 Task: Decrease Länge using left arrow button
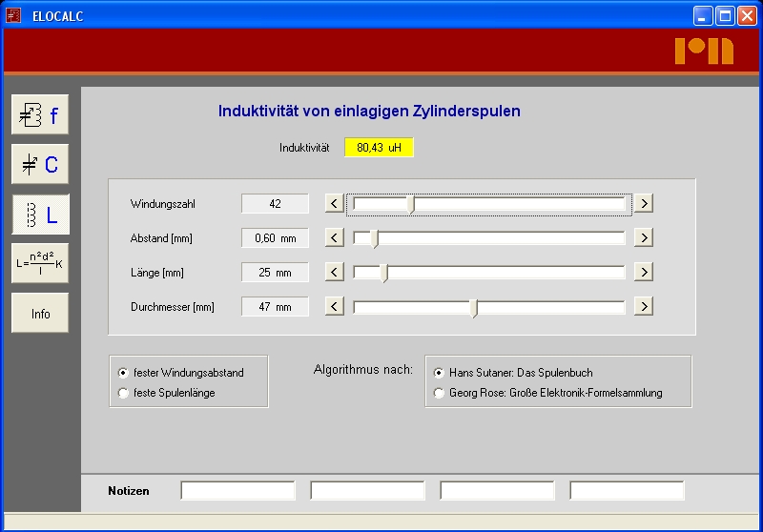(334, 272)
